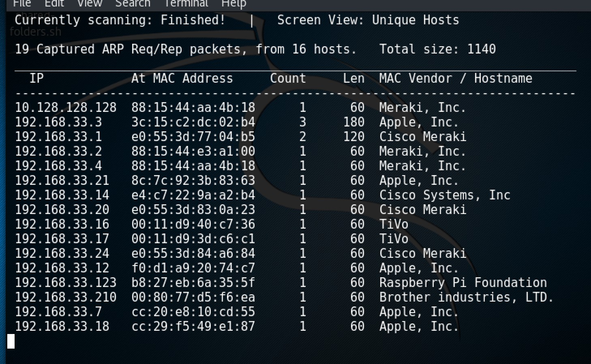The image size is (591, 364).
Task: Click MAC address cc:29:f5:49:e1:87
Action: click(x=193, y=326)
